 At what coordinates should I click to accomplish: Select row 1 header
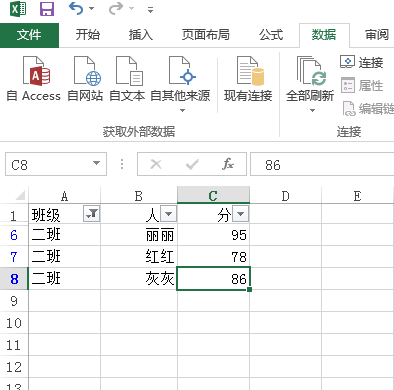point(14,214)
